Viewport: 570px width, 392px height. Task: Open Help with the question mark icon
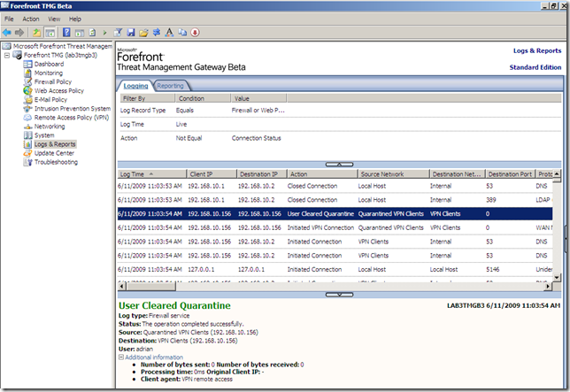[66, 33]
